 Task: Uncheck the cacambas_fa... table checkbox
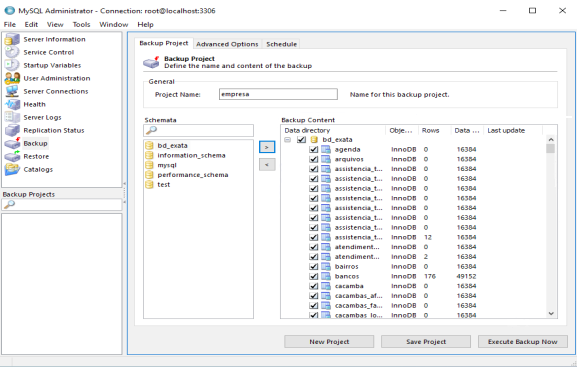pos(314,305)
